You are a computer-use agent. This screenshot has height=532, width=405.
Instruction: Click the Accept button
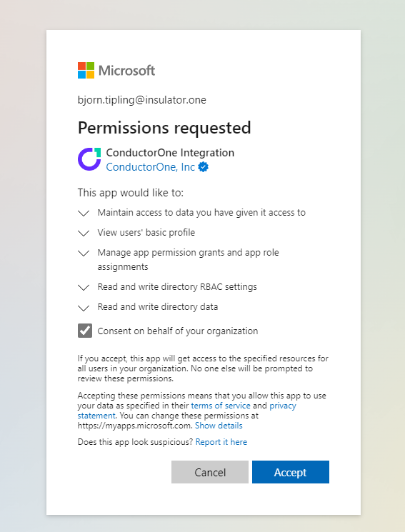[291, 472]
